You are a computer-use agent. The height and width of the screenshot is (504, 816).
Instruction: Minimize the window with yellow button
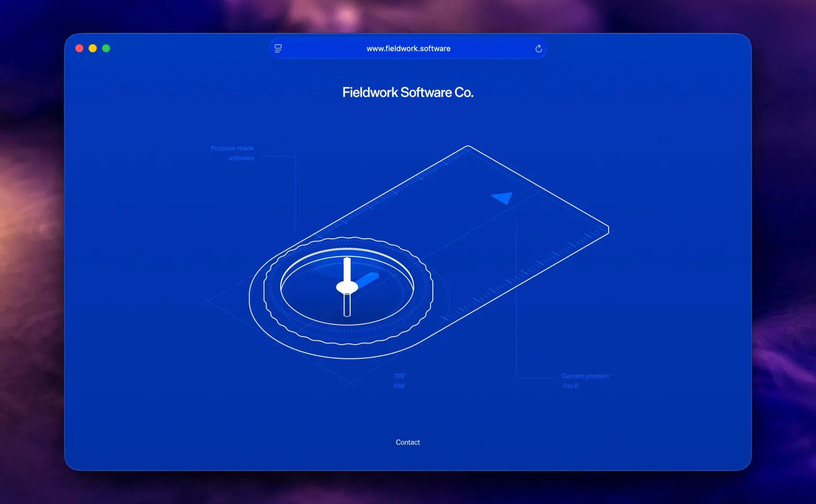coord(93,48)
